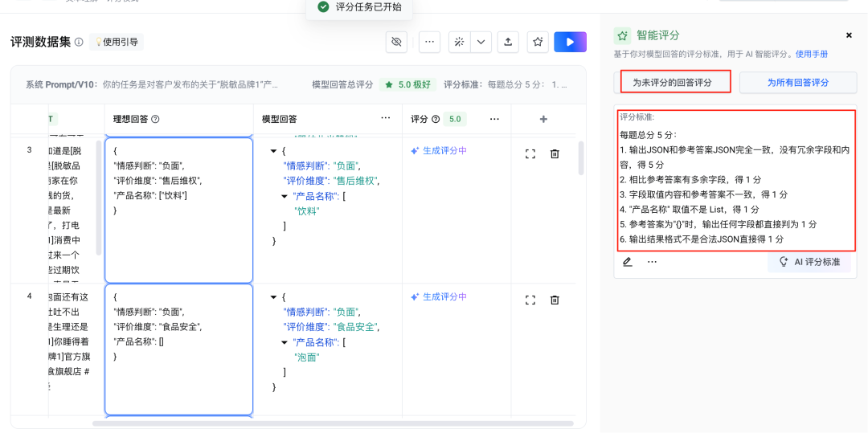
Task: Delete row 3 with trash icon
Action: click(555, 153)
